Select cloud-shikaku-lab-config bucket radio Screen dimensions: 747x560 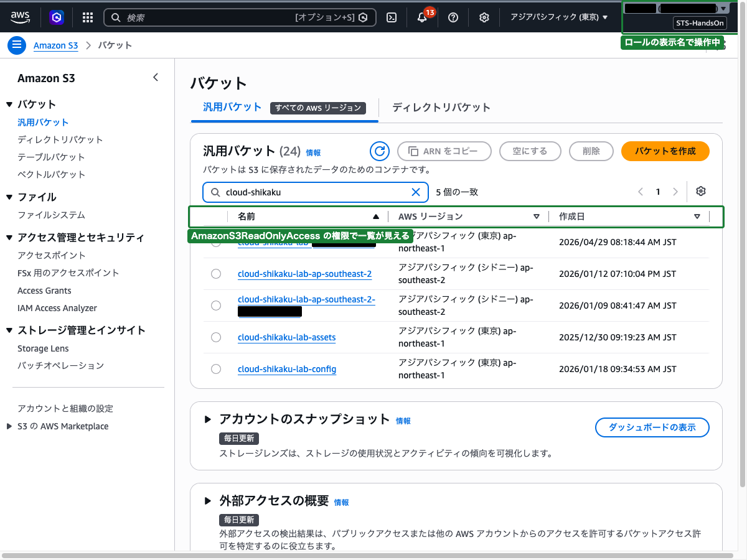[216, 369]
